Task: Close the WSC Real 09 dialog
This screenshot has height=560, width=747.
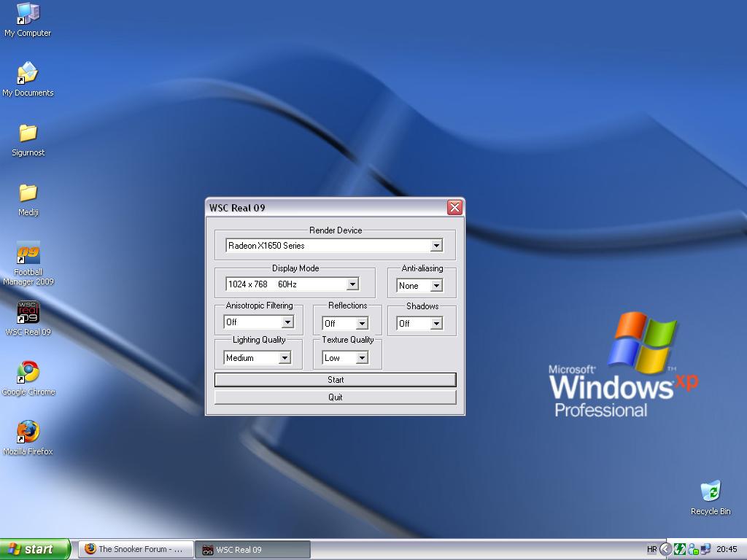Action: click(454, 208)
